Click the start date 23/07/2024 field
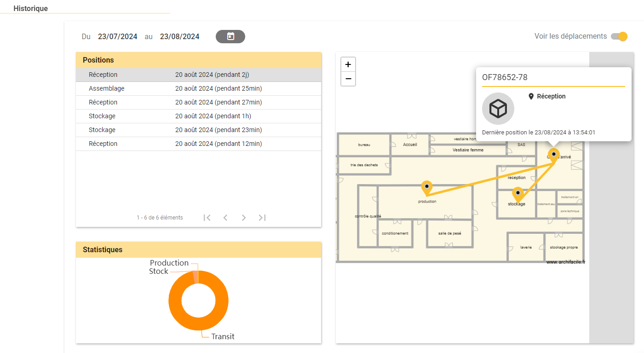 tap(118, 36)
